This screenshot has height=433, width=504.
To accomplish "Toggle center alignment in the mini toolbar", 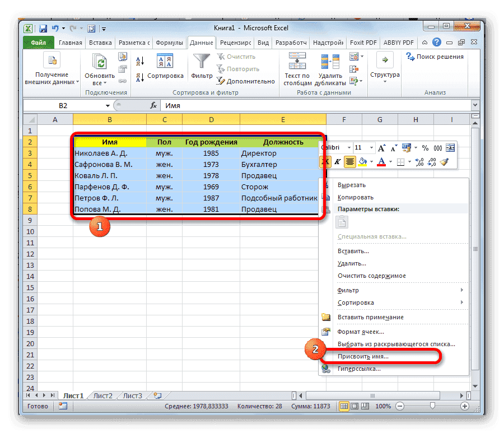I will click(x=350, y=161).
